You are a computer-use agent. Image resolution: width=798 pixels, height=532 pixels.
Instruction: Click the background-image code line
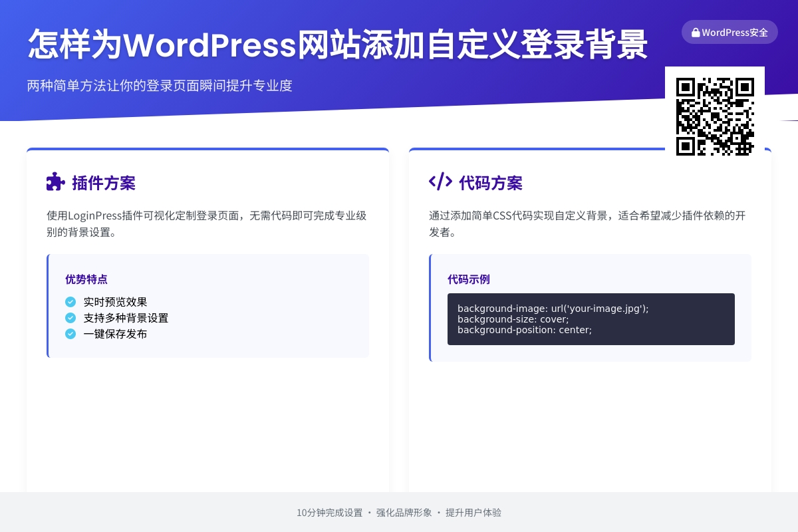pos(553,309)
